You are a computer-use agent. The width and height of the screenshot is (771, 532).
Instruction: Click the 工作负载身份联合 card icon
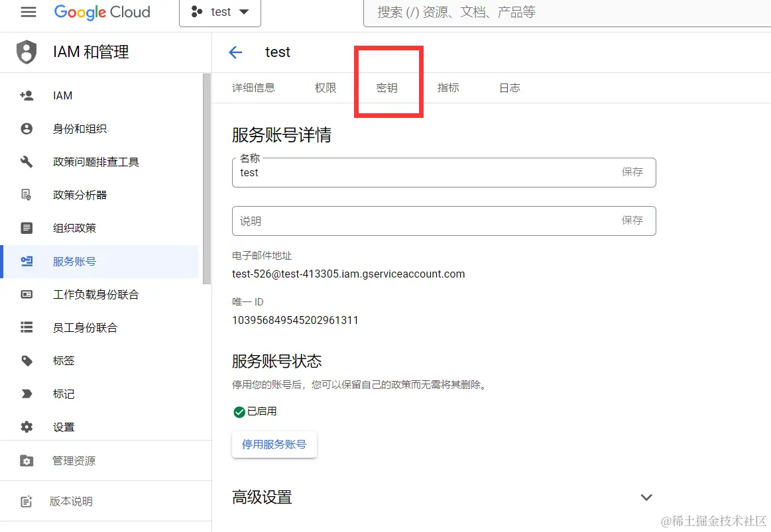click(x=27, y=294)
